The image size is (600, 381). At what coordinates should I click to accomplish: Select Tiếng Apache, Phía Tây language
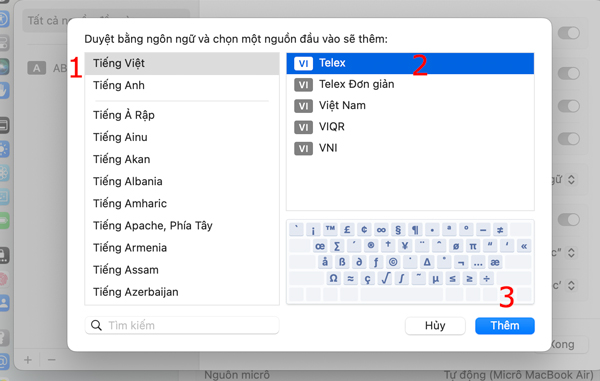182,226
